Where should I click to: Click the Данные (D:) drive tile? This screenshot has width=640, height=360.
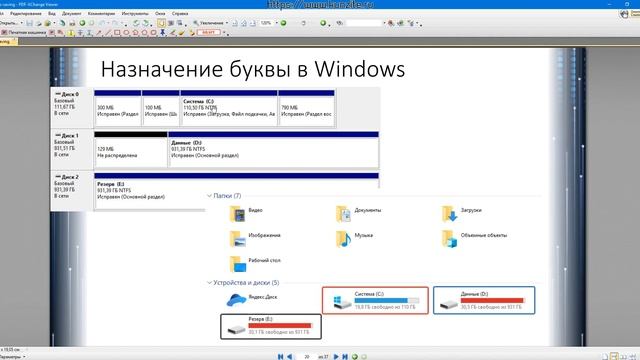(x=484, y=300)
